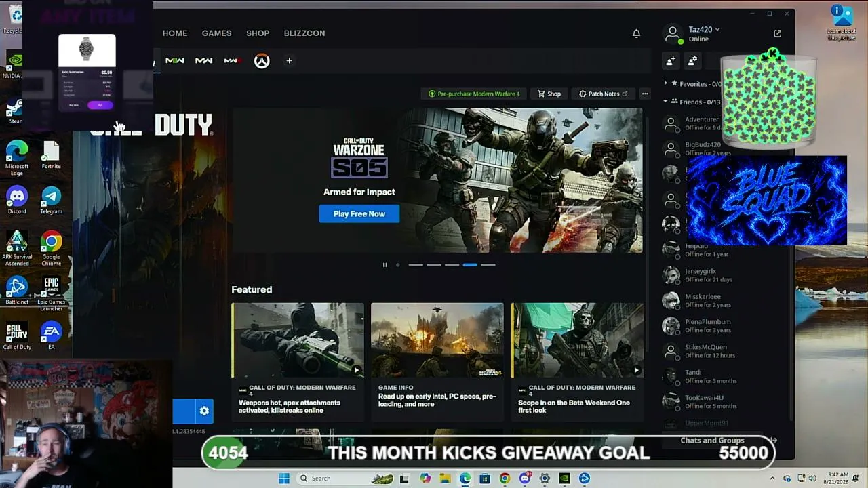Go to the BLIZZCON tab

coord(304,33)
